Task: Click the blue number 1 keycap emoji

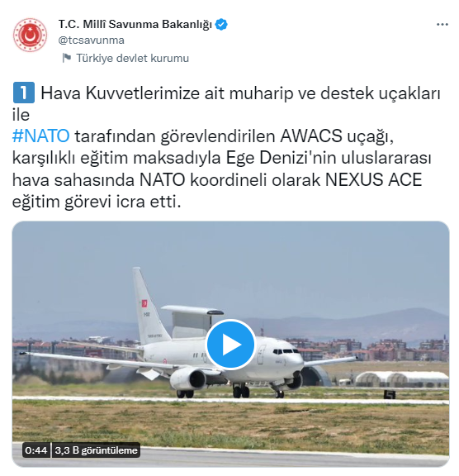Action: pos(24,93)
